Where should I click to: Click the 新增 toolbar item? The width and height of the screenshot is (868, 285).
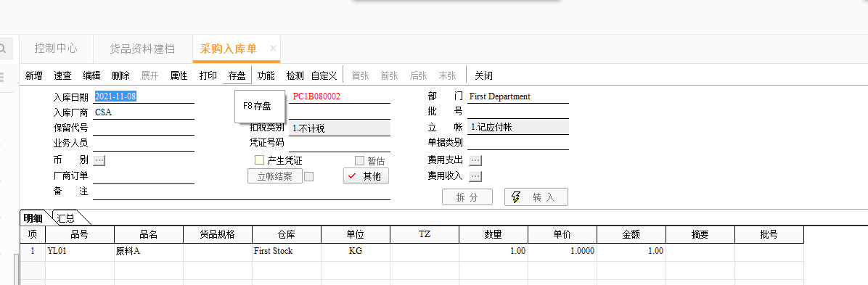click(x=34, y=76)
